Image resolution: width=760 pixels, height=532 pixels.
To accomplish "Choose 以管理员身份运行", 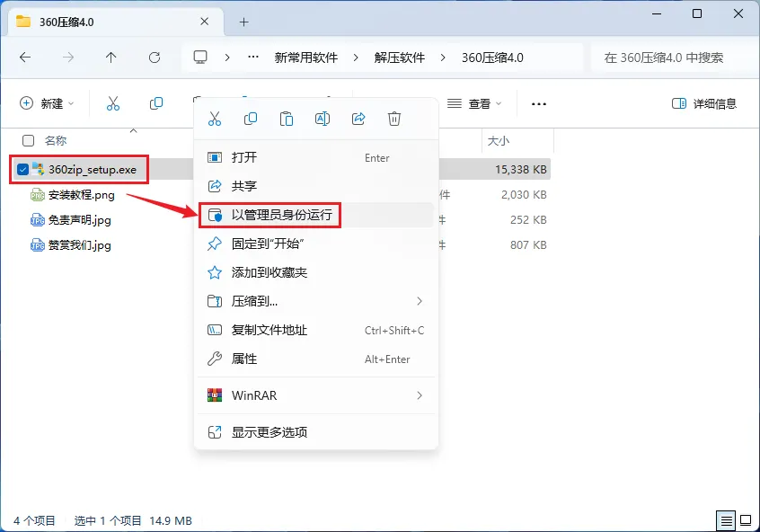I will coord(315,215).
